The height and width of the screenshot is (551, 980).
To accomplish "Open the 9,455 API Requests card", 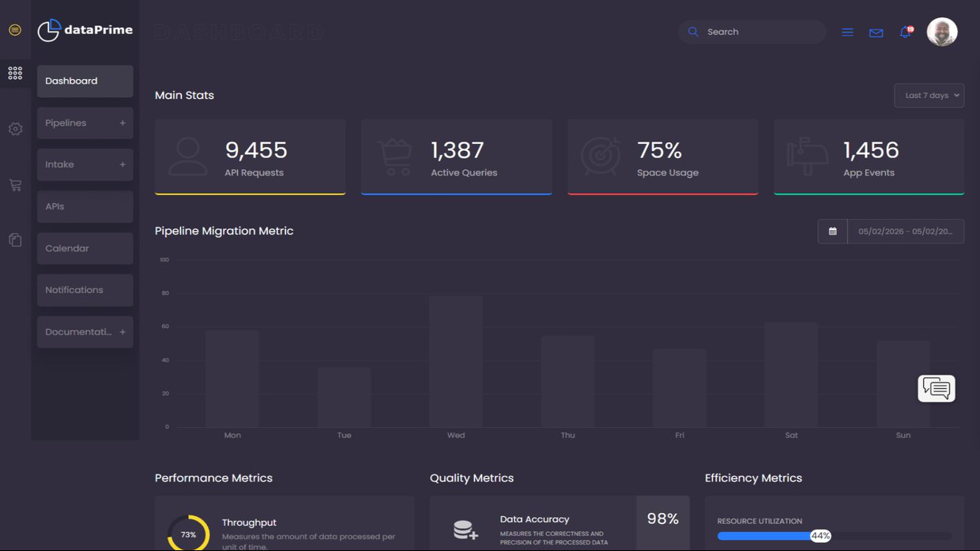I will pyautogui.click(x=250, y=157).
